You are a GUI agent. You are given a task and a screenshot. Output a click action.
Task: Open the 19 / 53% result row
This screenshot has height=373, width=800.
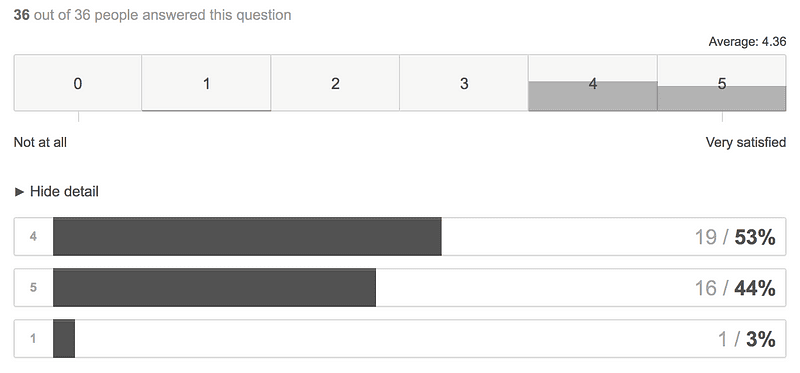(x=400, y=236)
